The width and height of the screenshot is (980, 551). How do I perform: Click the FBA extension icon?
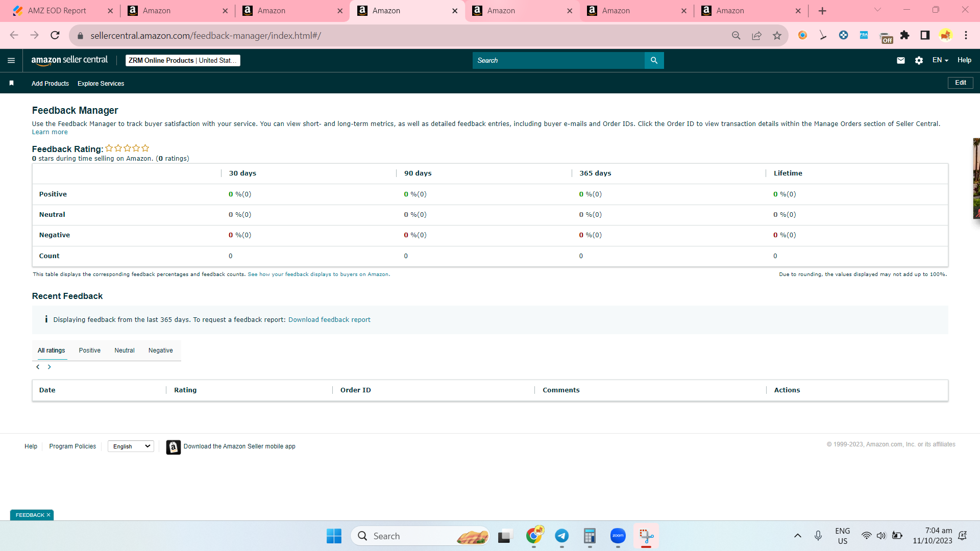pos(864,35)
